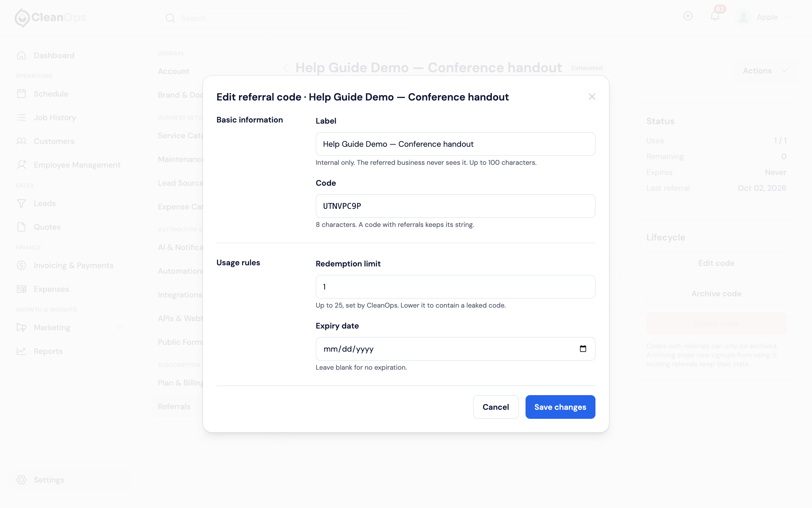This screenshot has width=812, height=508.
Task: Click the Quotes document icon
Action: tap(21, 227)
